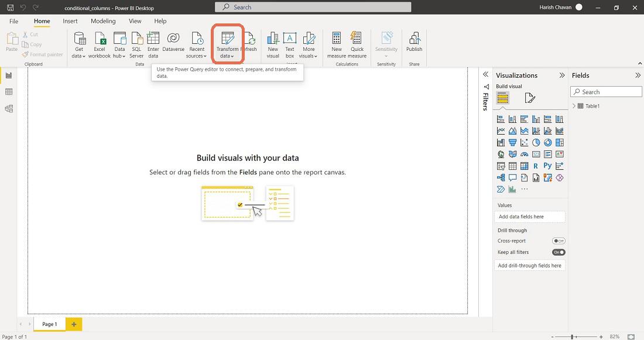Image resolution: width=644 pixels, height=340 pixels.
Task: Open the More visuals dropdown
Action: click(309, 44)
